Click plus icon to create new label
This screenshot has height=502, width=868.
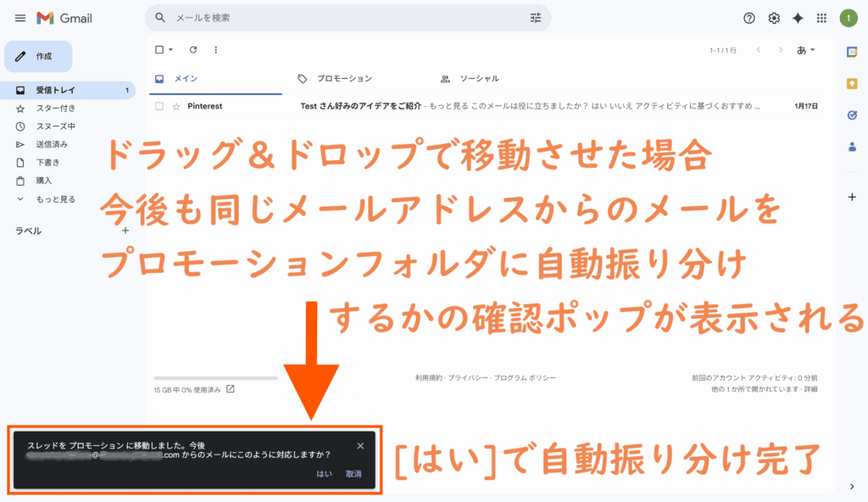click(x=125, y=230)
